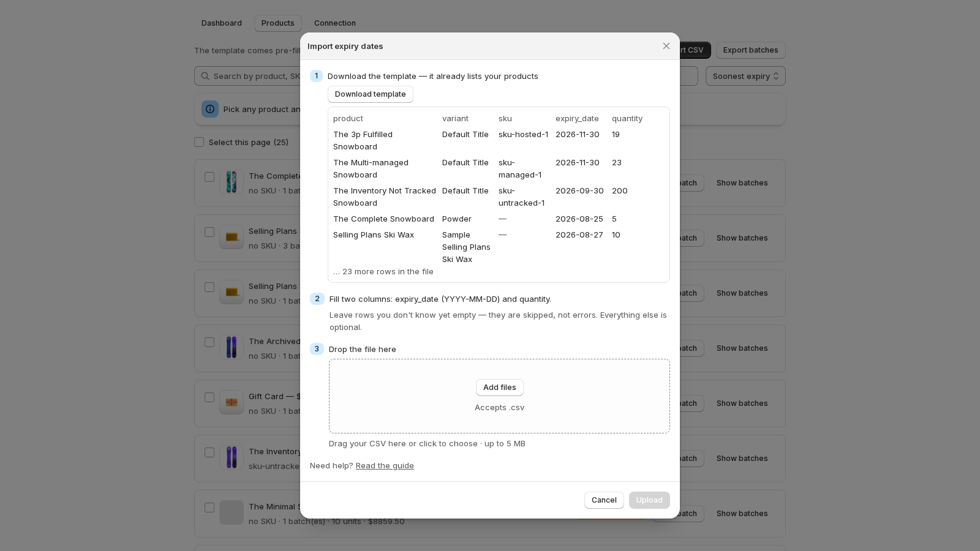
Task: Tick the Select this page checkbox
Action: pyautogui.click(x=199, y=142)
